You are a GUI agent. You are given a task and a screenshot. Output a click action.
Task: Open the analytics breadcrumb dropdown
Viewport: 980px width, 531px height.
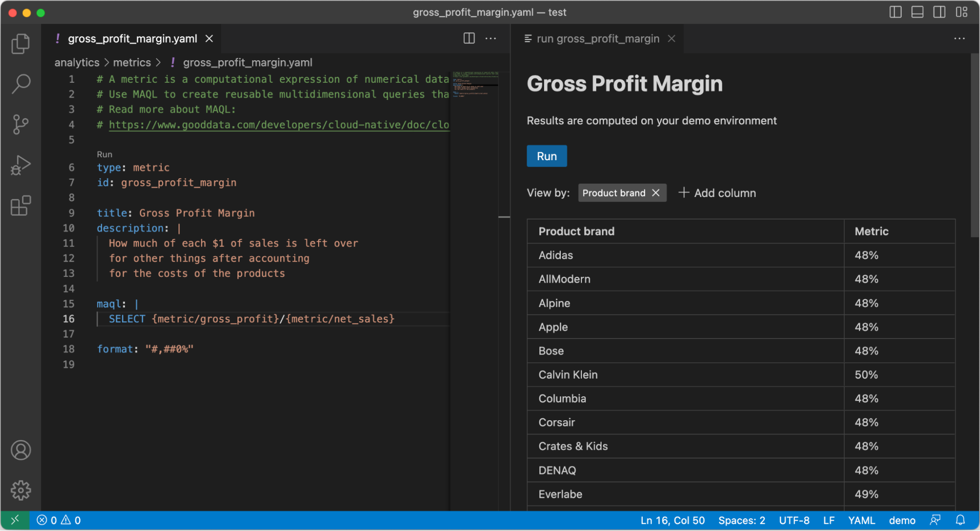pos(76,62)
